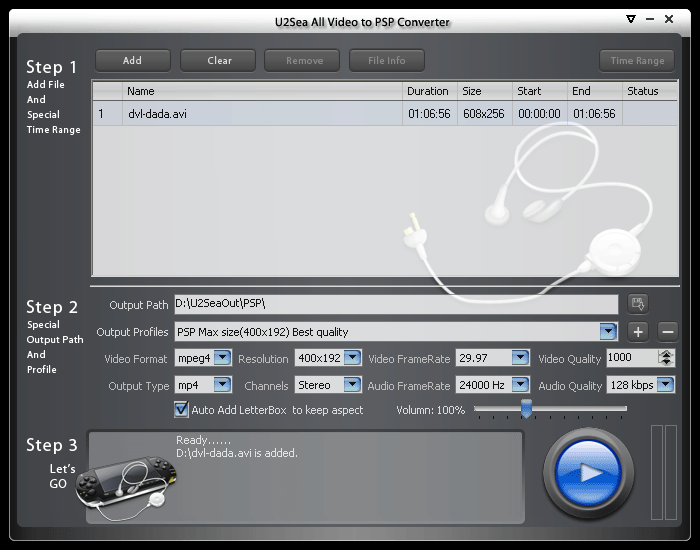This screenshot has height=550, width=700.
Task: Click the Start column header
Action: (x=539, y=91)
